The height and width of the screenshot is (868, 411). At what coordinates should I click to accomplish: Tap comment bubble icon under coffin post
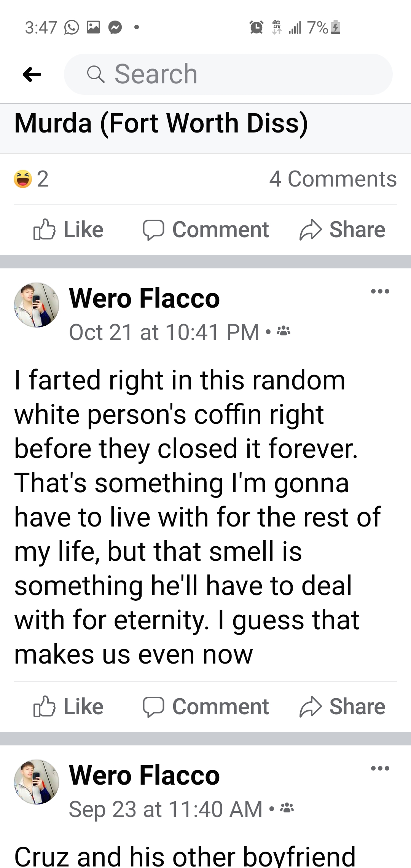153,707
